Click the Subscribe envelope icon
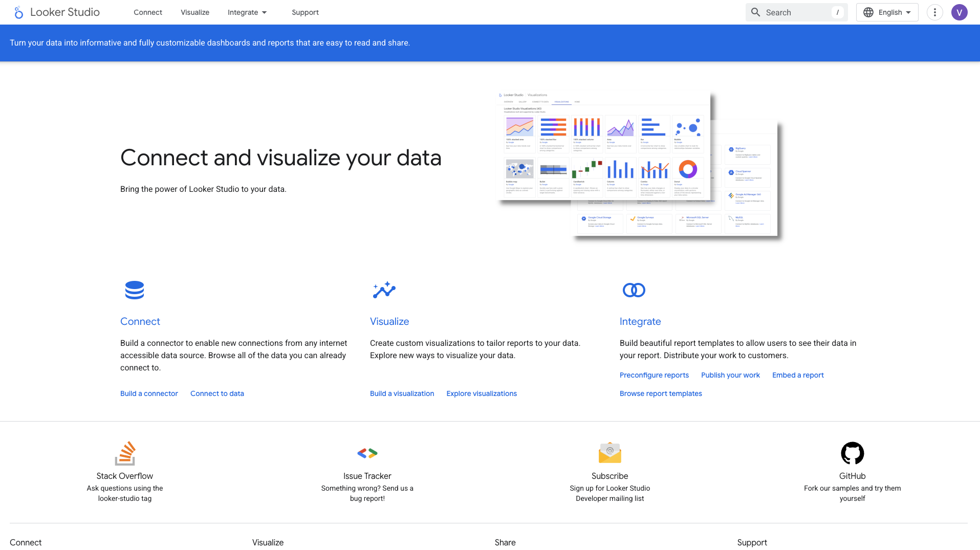 click(x=610, y=453)
